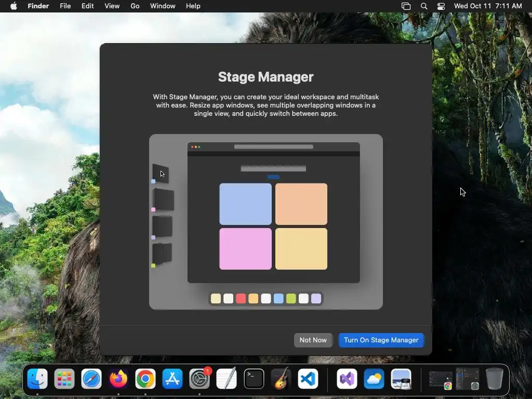Image resolution: width=532 pixels, height=399 pixels.
Task: Launch Firefox from the Dock
Action: (x=118, y=379)
